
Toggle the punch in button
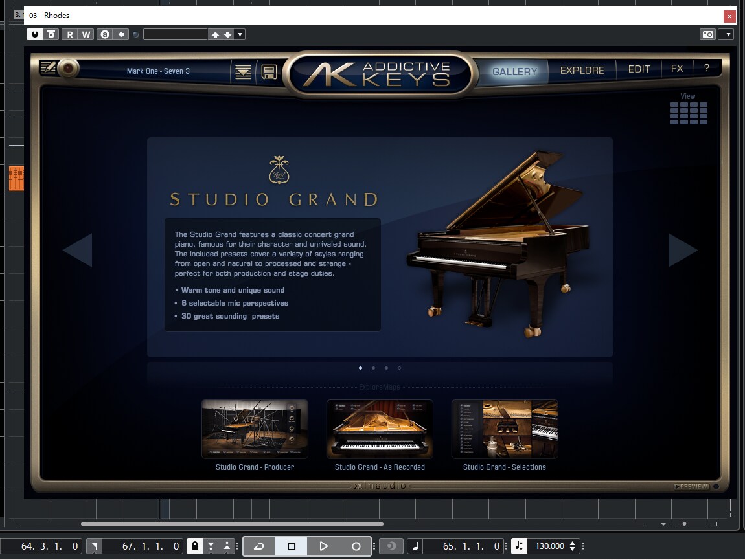(211, 546)
